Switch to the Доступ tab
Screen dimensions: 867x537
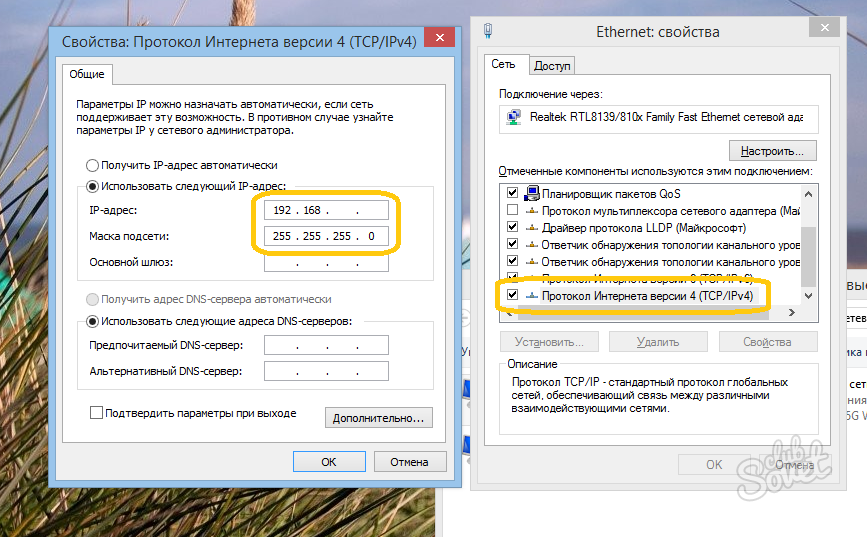tap(552, 66)
